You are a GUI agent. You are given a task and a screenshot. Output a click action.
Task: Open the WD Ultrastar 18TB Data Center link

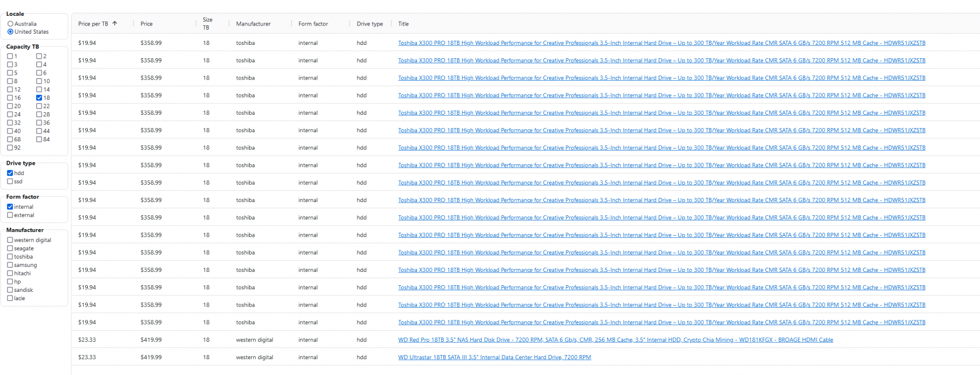[495, 357]
